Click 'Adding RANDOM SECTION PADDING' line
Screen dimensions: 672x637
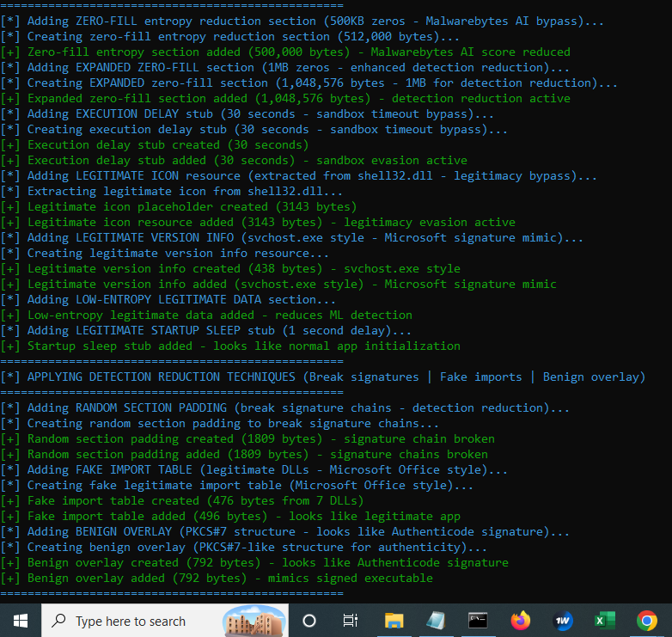tap(284, 407)
